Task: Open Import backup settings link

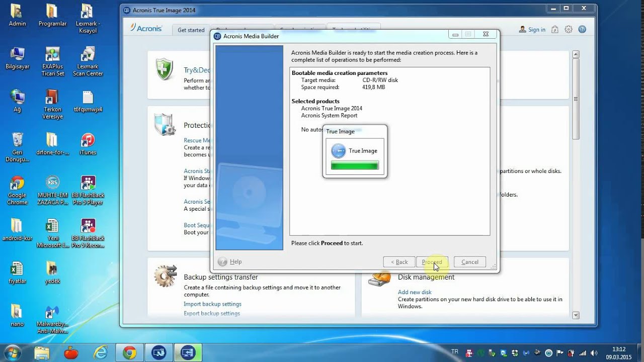Action: (212, 304)
